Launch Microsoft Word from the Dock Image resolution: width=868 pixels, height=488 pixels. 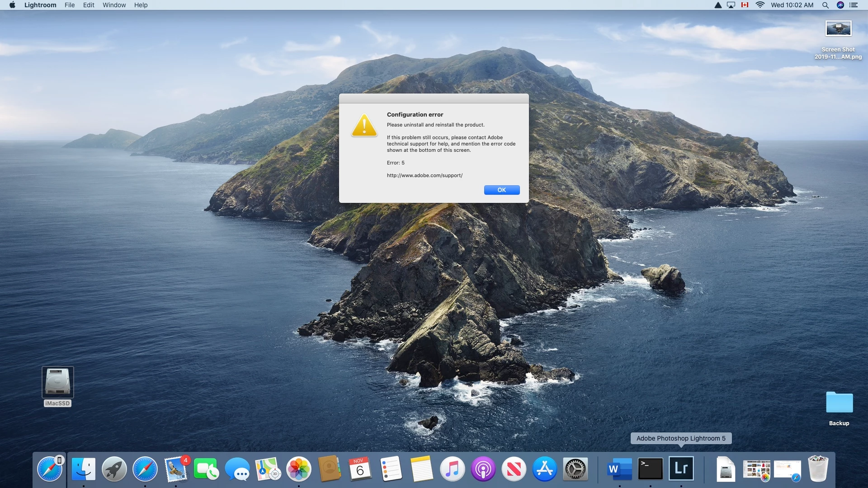click(x=619, y=469)
